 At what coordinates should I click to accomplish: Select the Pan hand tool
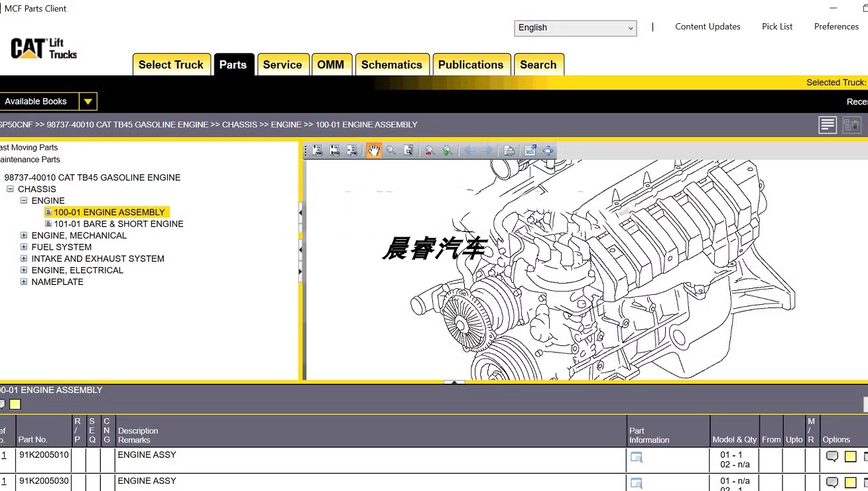click(374, 150)
